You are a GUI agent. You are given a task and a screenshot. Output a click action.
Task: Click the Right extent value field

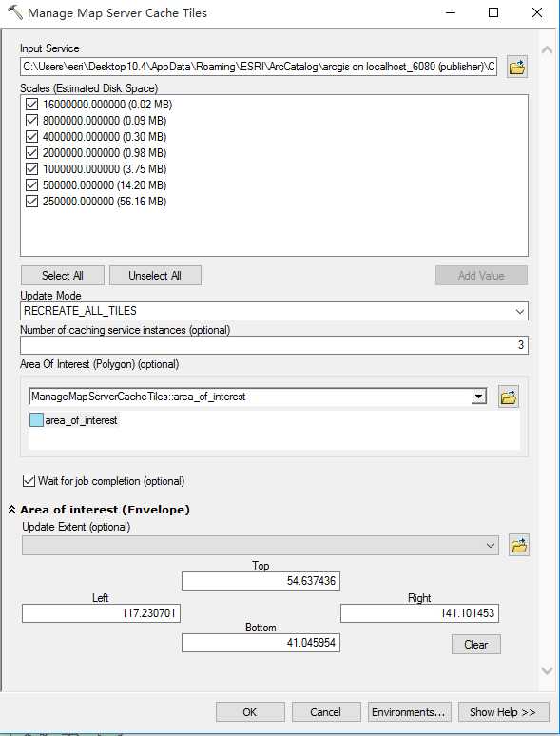pos(419,613)
